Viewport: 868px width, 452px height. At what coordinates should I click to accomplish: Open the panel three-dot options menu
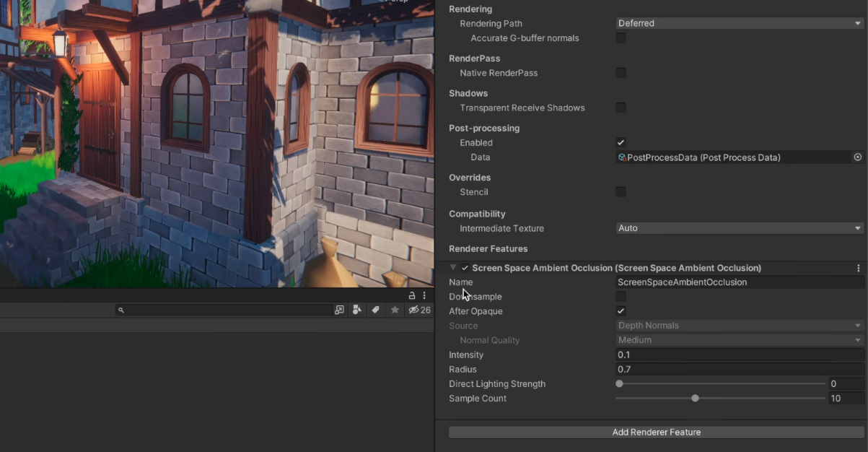424,296
